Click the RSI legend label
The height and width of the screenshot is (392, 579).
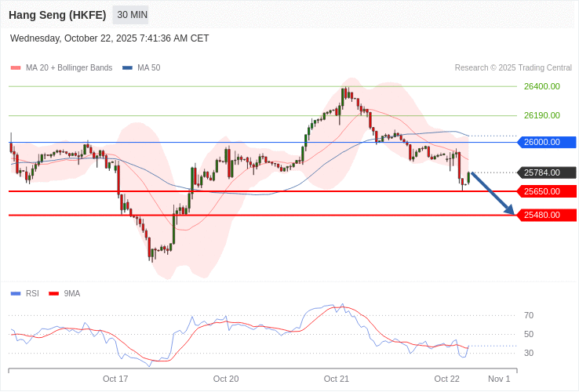pyautogui.click(x=32, y=294)
